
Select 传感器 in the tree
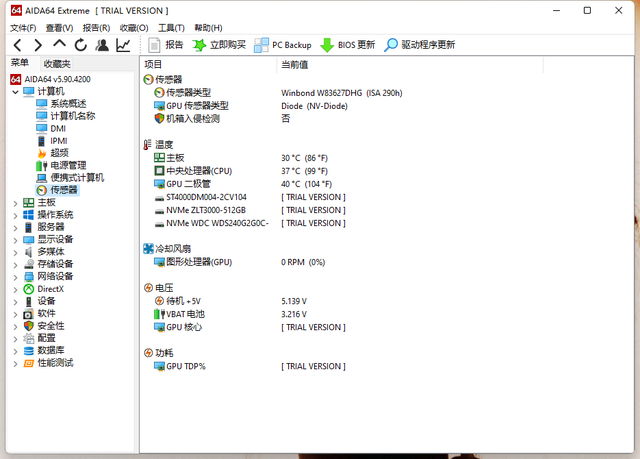click(x=57, y=190)
